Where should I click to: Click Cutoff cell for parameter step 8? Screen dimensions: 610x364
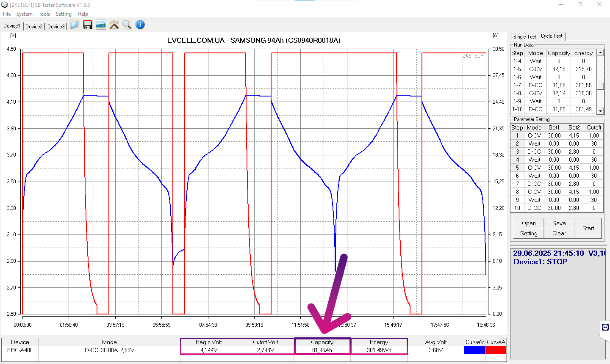[594, 192]
